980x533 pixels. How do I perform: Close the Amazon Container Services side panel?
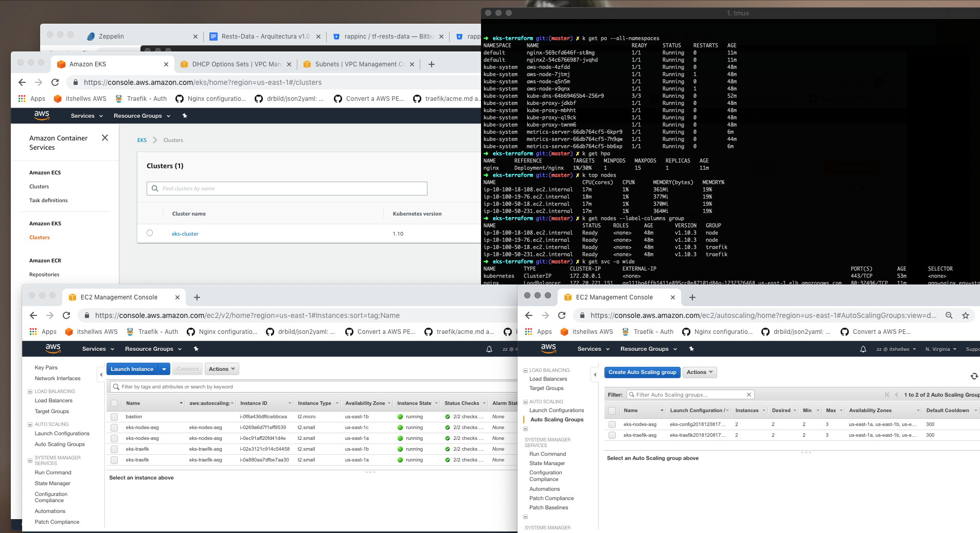pos(105,138)
